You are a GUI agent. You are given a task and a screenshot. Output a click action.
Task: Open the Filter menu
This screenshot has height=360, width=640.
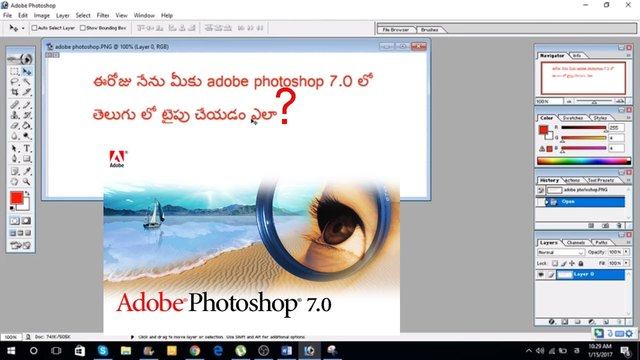tap(103, 16)
